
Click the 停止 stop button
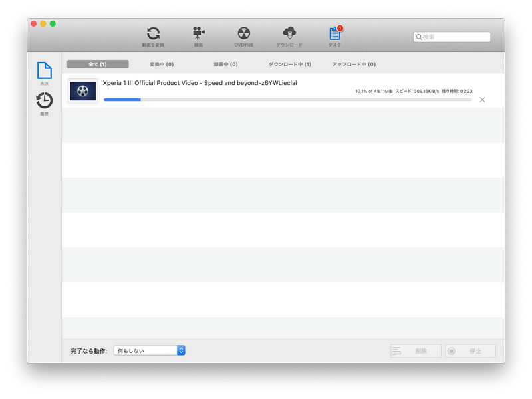(471, 351)
